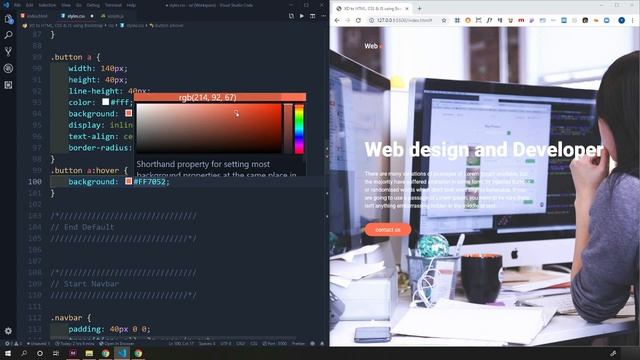Click the split editor icon
This screenshot has height=360, width=640.
coord(312,16)
